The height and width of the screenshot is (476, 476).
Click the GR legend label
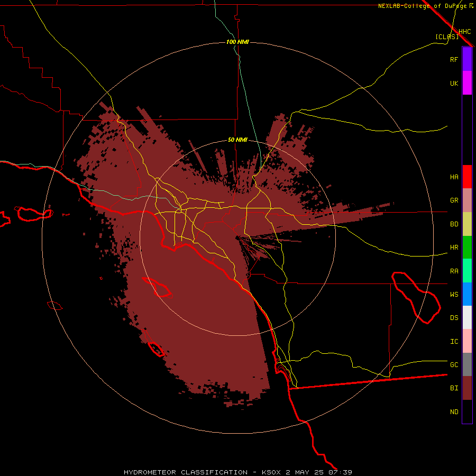coord(454,200)
